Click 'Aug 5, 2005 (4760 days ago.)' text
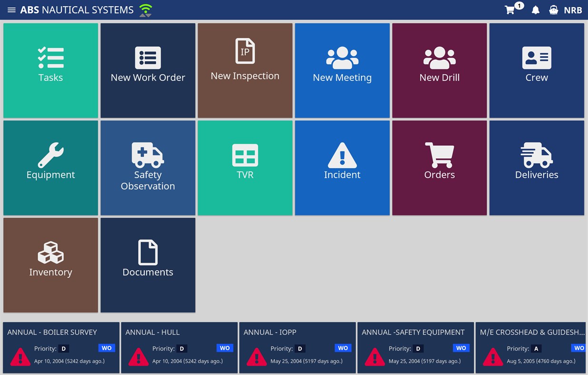Viewport: 588px width, 375px height. point(541,361)
